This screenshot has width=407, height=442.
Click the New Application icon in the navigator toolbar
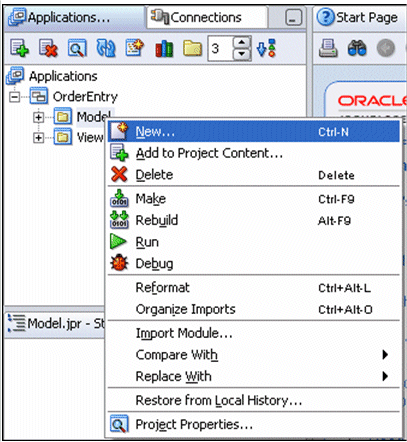tap(19, 49)
